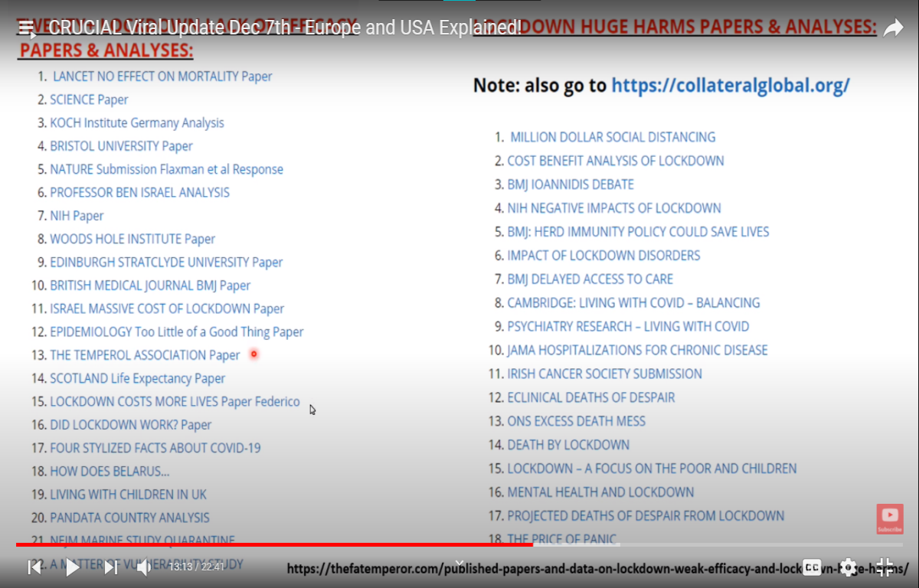Click 'SCOTLAND Life Expectancy Paper'
The height and width of the screenshot is (588, 919).
pyautogui.click(x=138, y=378)
